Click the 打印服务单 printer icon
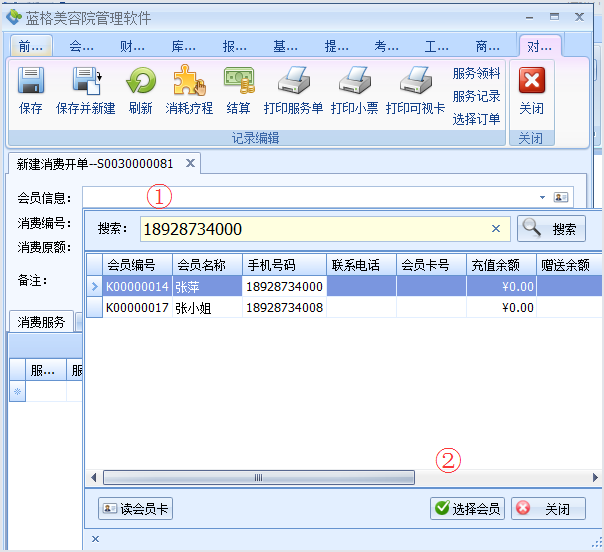604x552 pixels. click(x=294, y=80)
